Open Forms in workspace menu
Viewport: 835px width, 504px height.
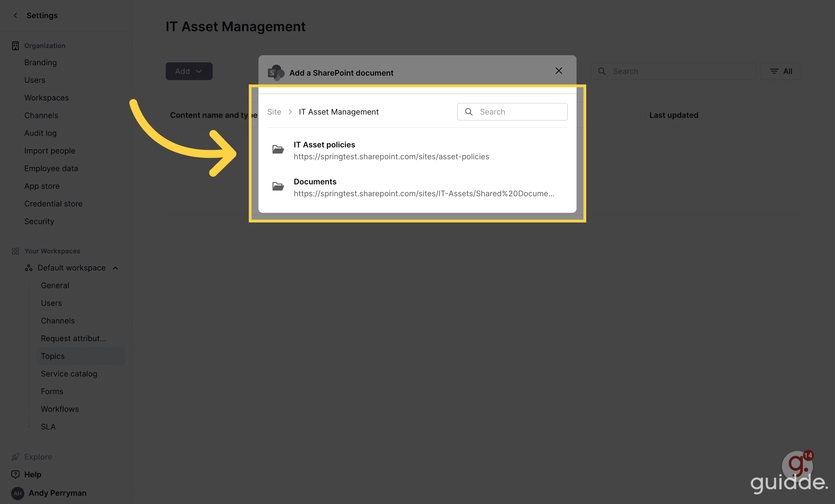click(52, 391)
